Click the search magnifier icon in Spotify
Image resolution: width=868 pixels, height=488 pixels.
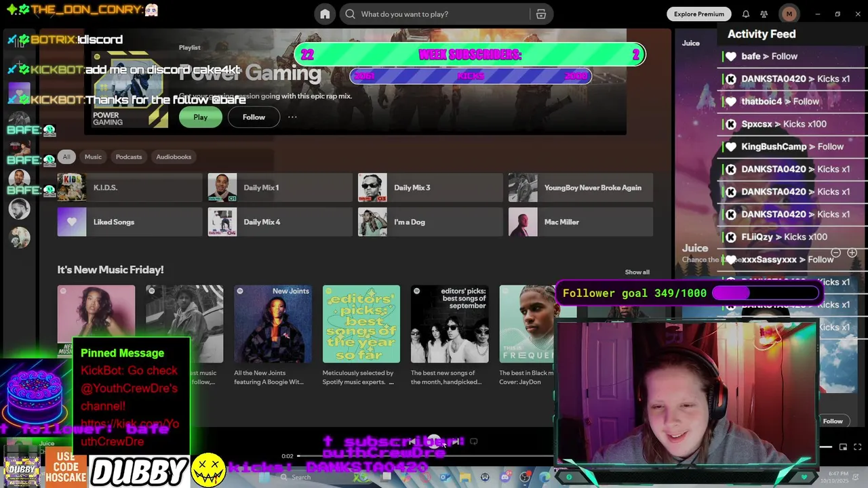click(350, 14)
